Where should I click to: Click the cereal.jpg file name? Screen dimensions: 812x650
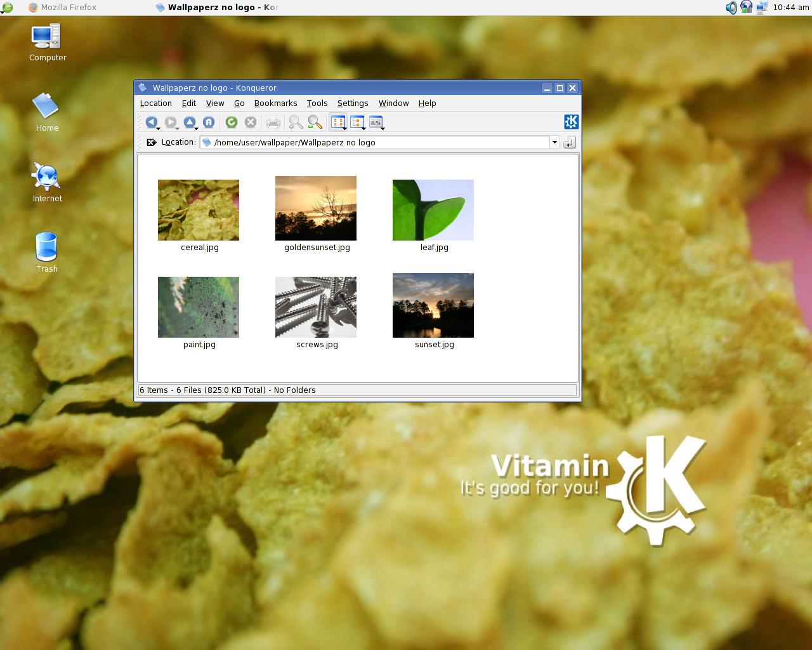click(199, 248)
